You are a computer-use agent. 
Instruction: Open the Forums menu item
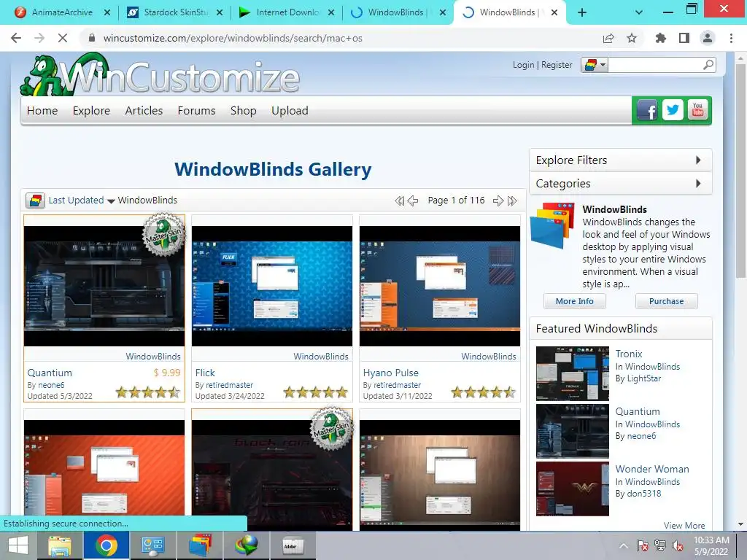[x=196, y=111]
